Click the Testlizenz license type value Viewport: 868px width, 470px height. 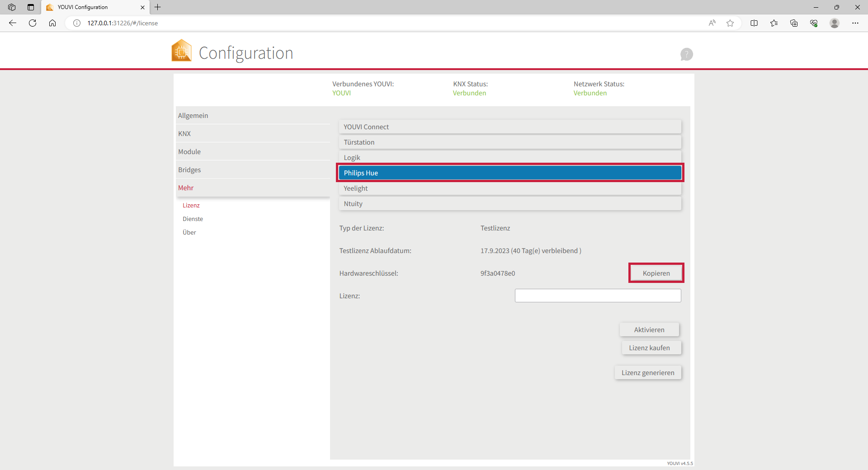click(x=495, y=228)
